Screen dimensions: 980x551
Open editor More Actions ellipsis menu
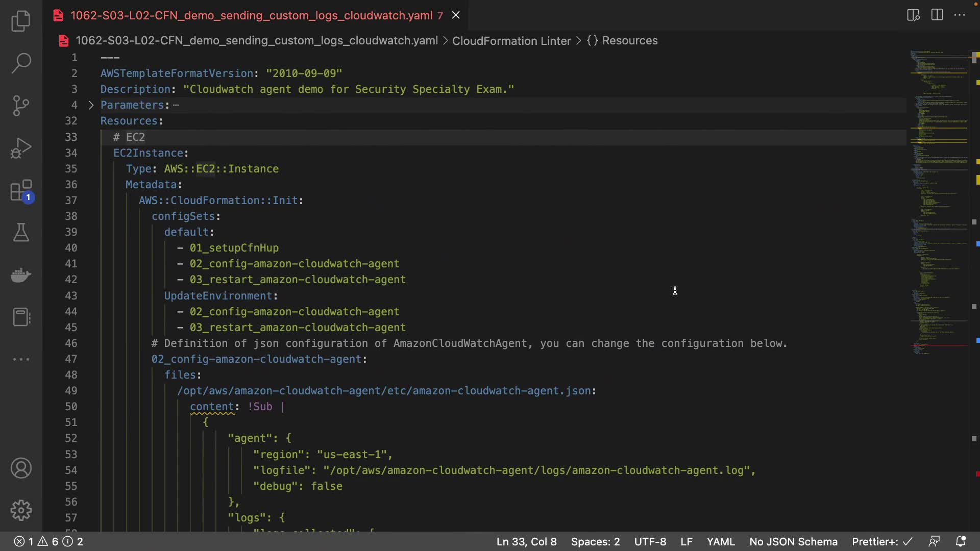pos(960,15)
